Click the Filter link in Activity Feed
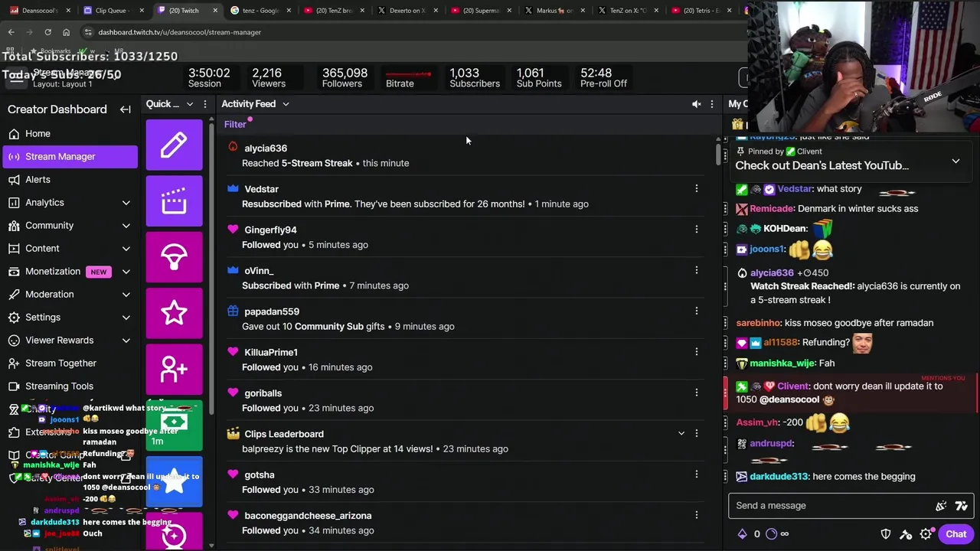The width and height of the screenshot is (980, 551). (235, 125)
